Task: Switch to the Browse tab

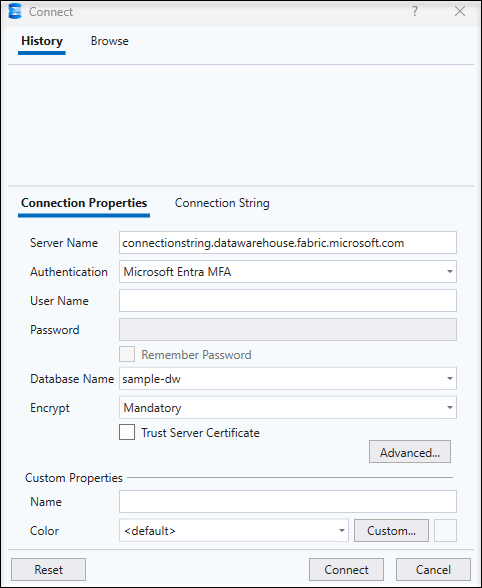Action: click(x=110, y=41)
